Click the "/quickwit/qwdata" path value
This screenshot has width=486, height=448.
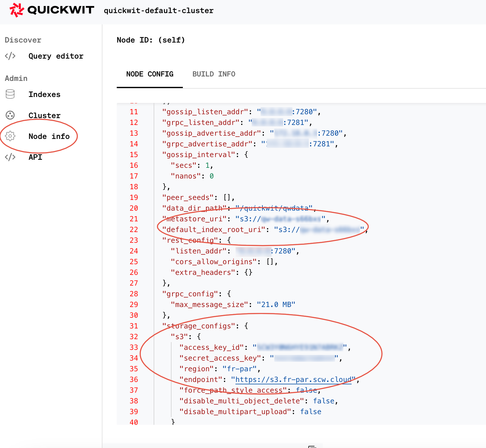[x=274, y=208]
